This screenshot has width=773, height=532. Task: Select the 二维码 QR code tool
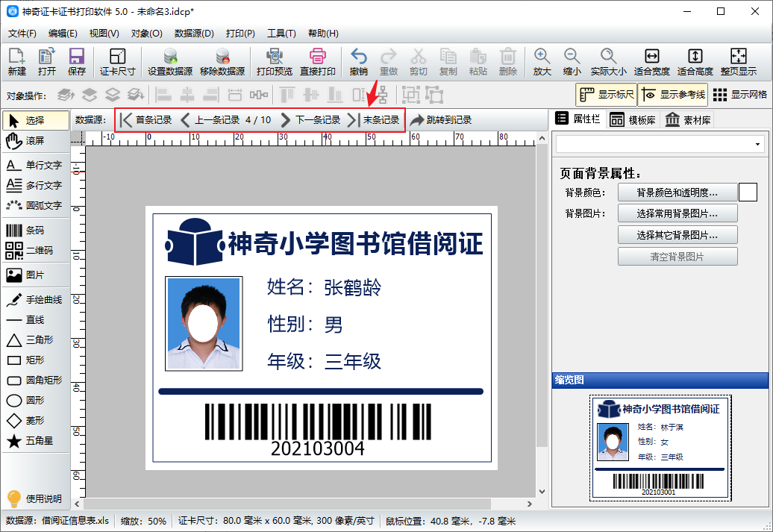click(36, 251)
